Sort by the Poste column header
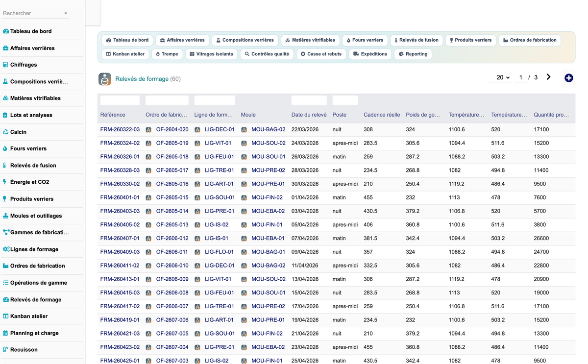588x364 pixels. [x=339, y=115]
